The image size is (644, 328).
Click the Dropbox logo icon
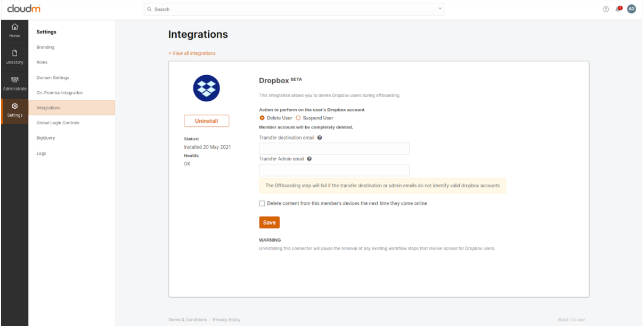point(206,88)
